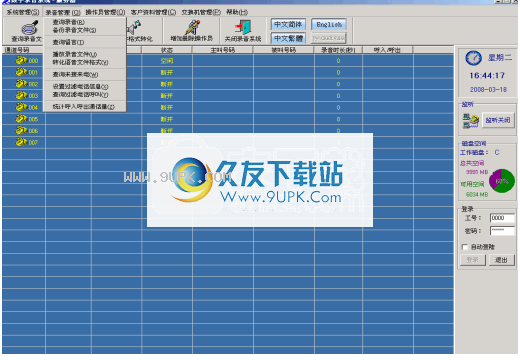
Task: Click the greyed button under English
Action: coord(329,38)
